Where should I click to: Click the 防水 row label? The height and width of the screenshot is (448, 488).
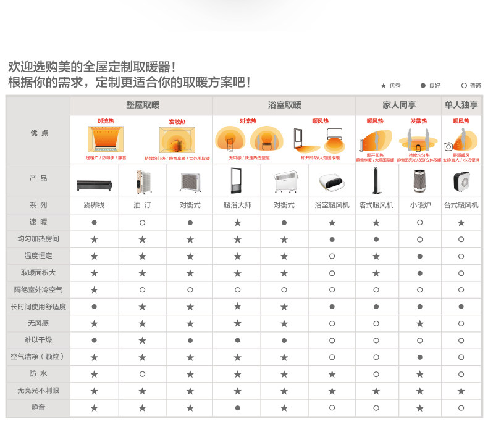click(x=38, y=374)
